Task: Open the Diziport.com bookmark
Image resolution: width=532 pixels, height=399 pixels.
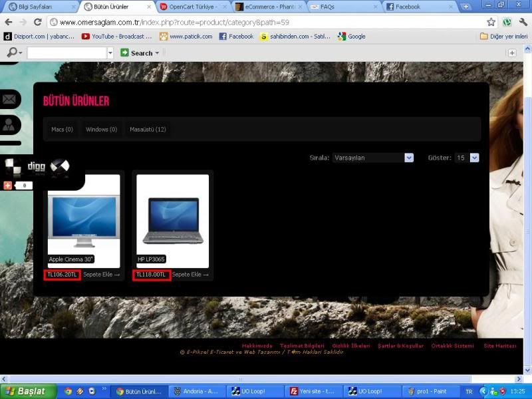Action: coord(39,37)
